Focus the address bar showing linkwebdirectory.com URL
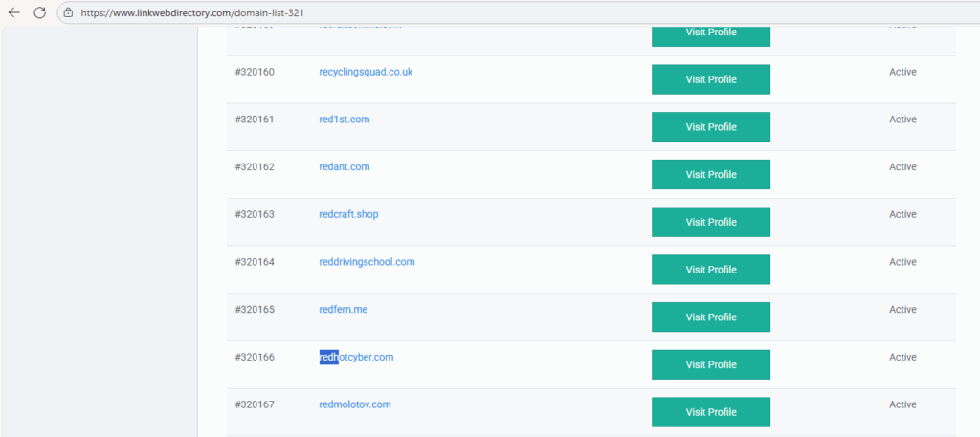 point(519,12)
